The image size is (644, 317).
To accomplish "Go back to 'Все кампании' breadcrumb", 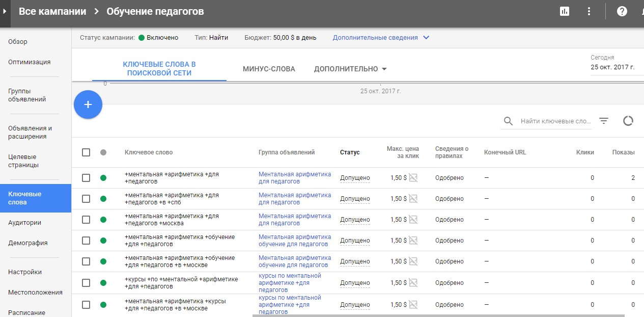I will pos(52,11).
